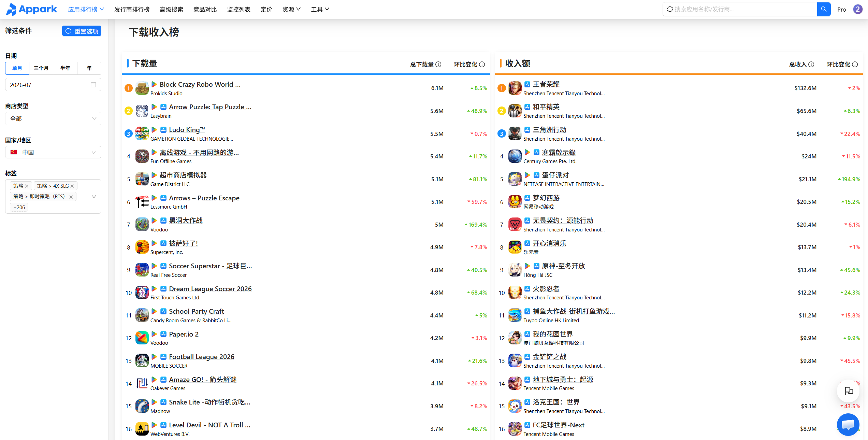868x440 pixels.
Task: Click the feedback flag floating icon
Action: click(x=848, y=391)
